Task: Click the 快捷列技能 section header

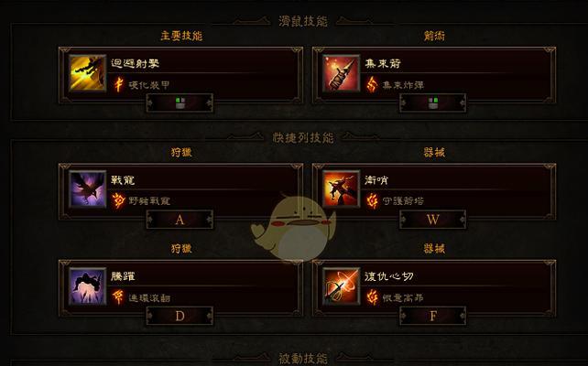Action: pos(303,138)
